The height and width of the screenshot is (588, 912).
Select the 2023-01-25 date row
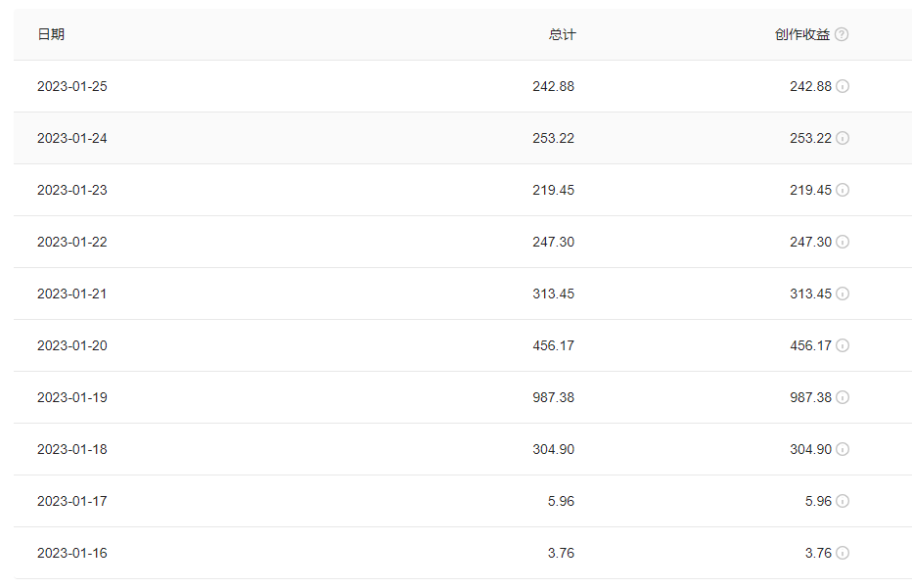pos(463,86)
